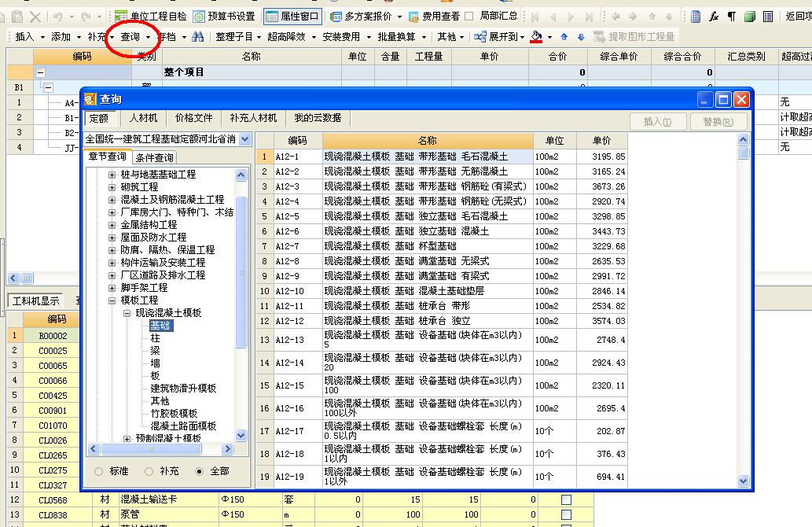Expand the 砌筑工程 tree node
The height and width of the screenshot is (527, 812).
click(x=112, y=187)
